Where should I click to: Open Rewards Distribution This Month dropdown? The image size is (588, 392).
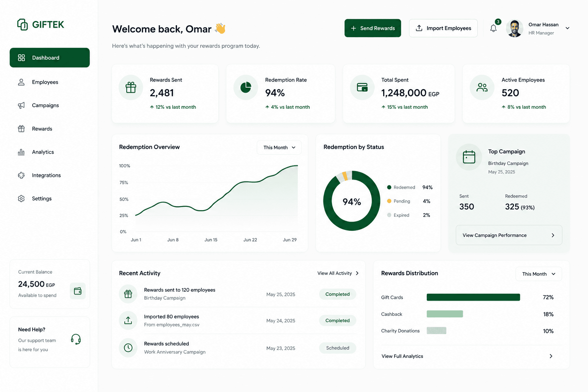click(x=539, y=274)
